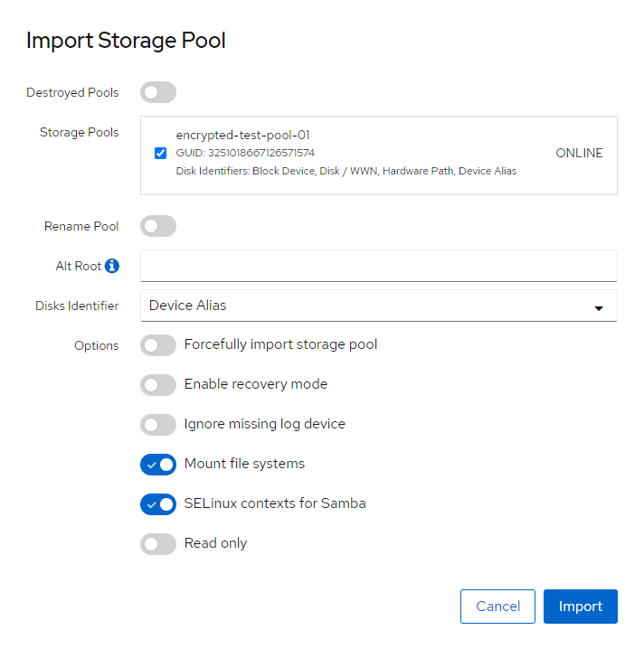Click the ONLINE status text
Image resolution: width=644 pixels, height=649 pixels.
pos(579,153)
